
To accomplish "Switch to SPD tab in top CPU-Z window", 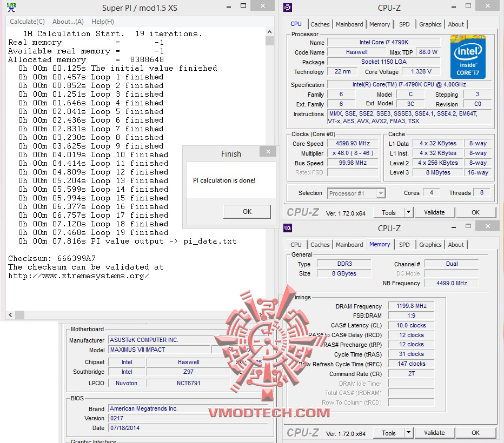I will pos(404,24).
